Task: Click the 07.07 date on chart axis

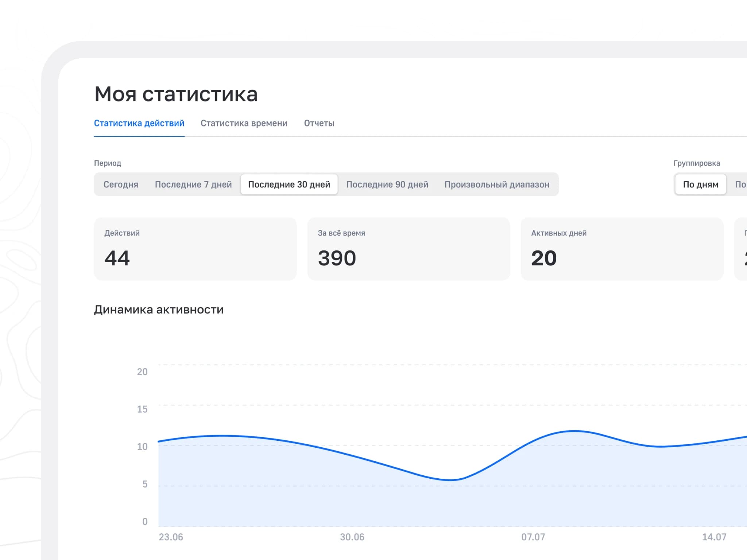Action: [533, 537]
